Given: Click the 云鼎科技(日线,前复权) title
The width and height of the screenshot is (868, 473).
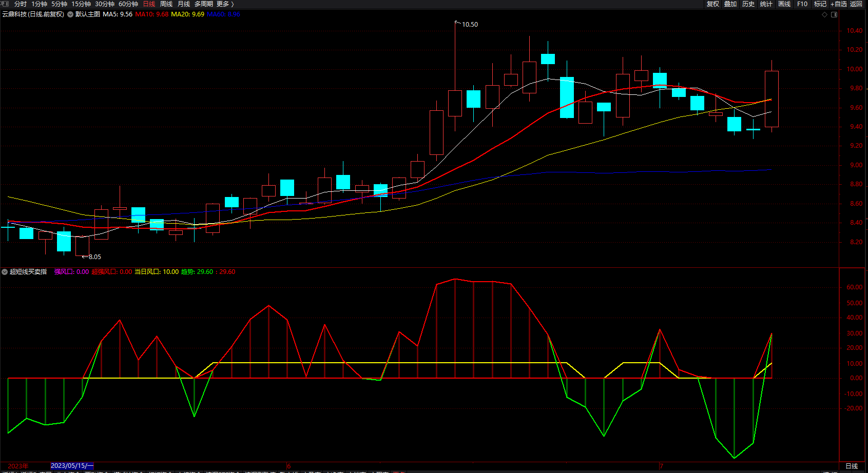Looking at the screenshot, I should click(33, 14).
